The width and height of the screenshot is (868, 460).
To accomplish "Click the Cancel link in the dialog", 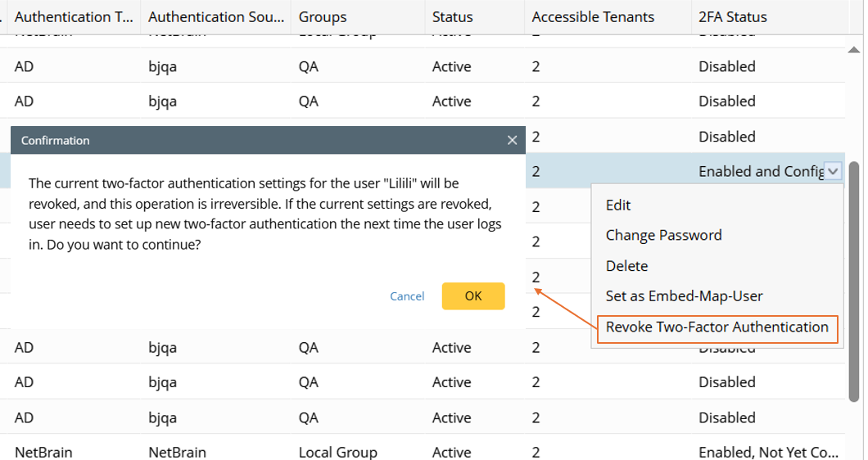I will (x=407, y=296).
